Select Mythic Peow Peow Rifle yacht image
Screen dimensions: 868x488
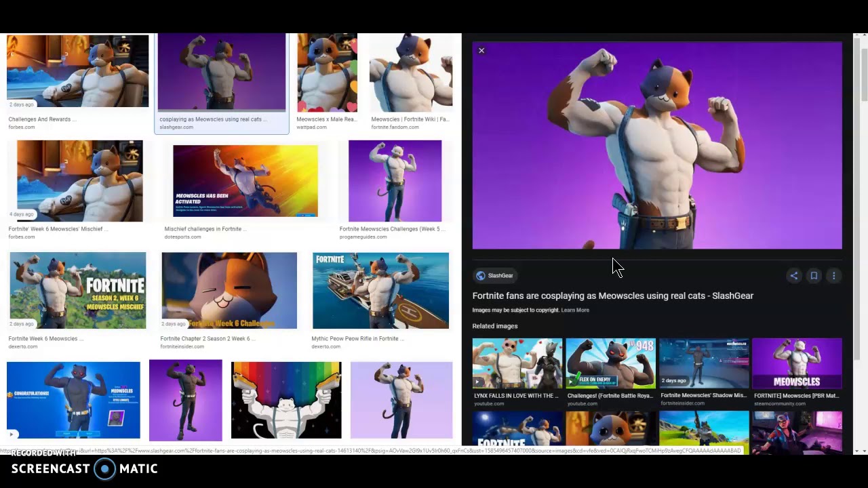click(380, 290)
